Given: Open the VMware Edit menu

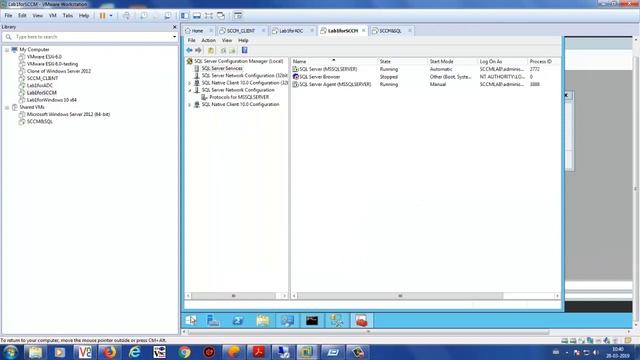Looking at the screenshot, I should point(22,16).
